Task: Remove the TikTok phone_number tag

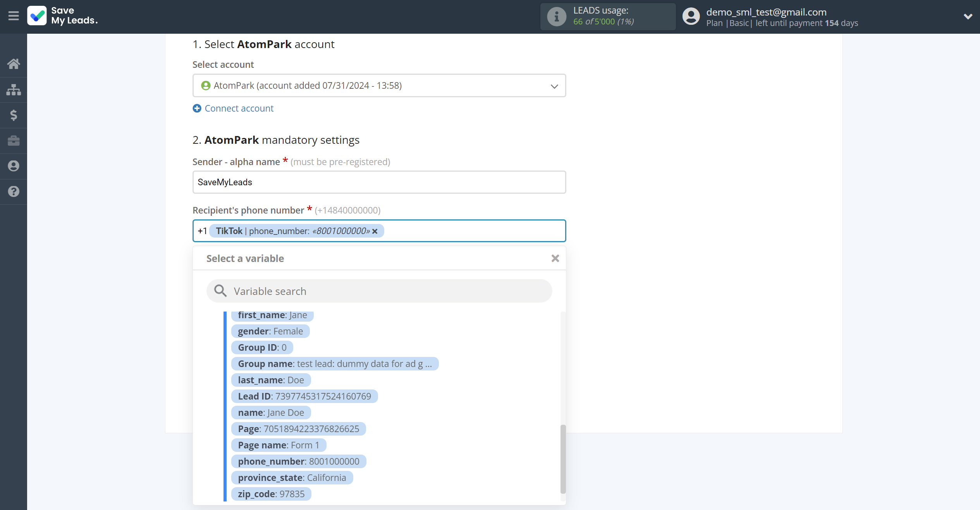Action: [x=375, y=231]
